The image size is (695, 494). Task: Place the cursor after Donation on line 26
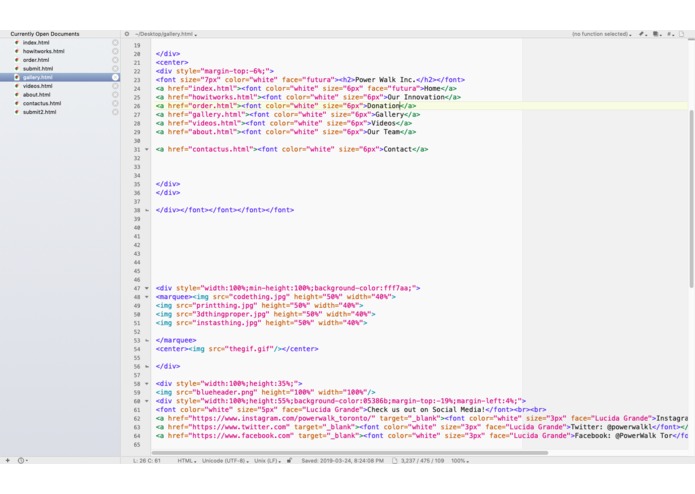click(401, 106)
